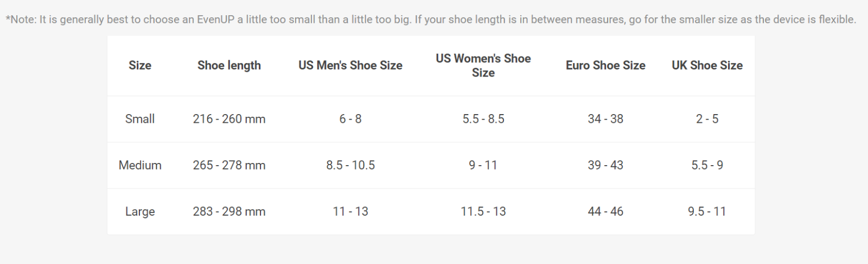Click the 283 - 298 mm cell
Viewport: 868px width, 264px height.
tap(229, 211)
